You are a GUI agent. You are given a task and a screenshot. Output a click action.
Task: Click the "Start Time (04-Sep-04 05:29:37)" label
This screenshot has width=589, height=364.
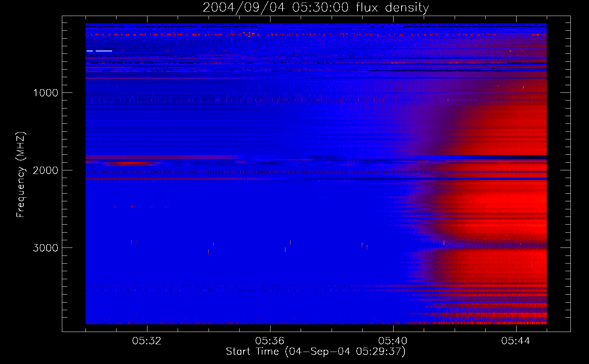click(x=316, y=352)
